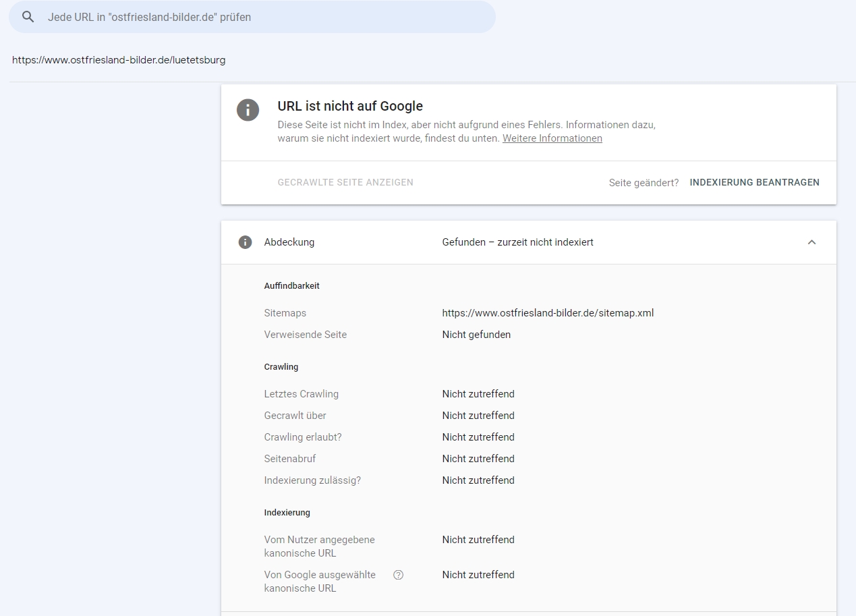856x616 pixels.
Task: Click the 'Vom Nutzer angegebene kanonische URL' label
Action: click(319, 547)
